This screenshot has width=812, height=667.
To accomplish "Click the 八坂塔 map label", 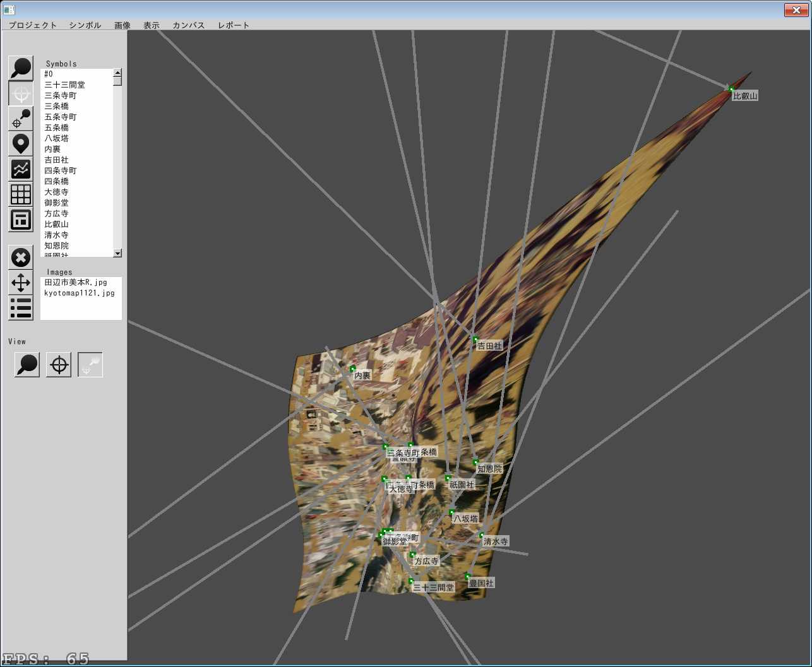I will coord(466,519).
